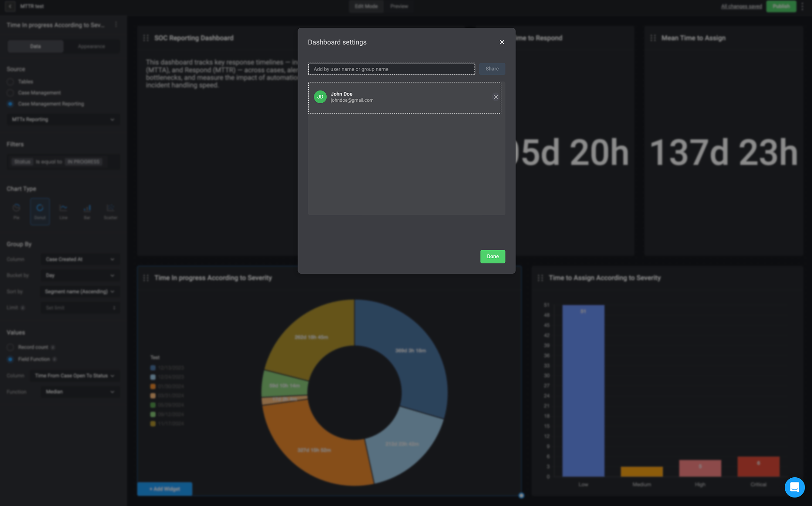Switch to the Appearance tab

coord(91,46)
